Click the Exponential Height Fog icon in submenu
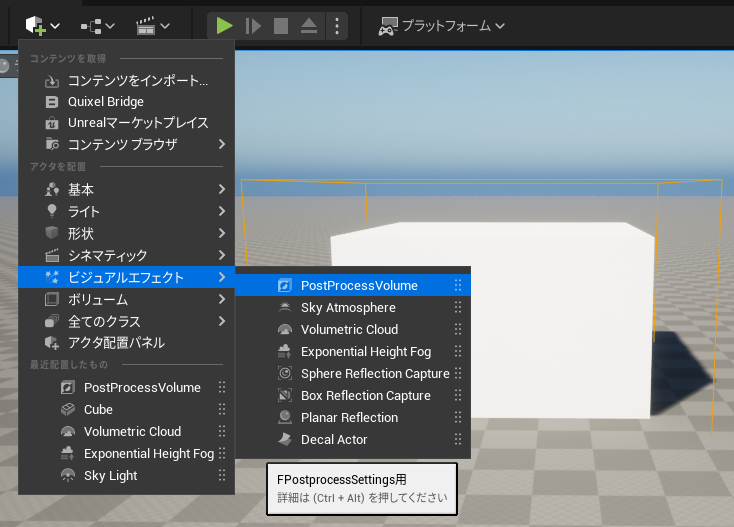 pos(284,352)
